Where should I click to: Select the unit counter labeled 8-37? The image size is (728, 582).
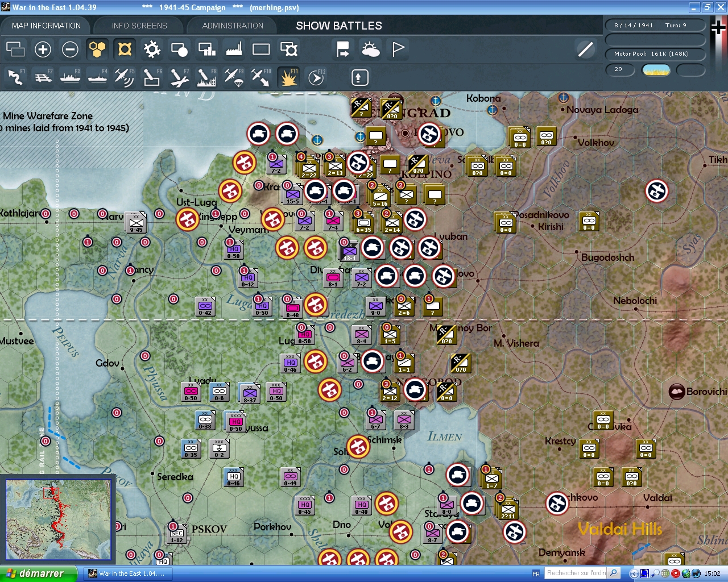(x=250, y=393)
